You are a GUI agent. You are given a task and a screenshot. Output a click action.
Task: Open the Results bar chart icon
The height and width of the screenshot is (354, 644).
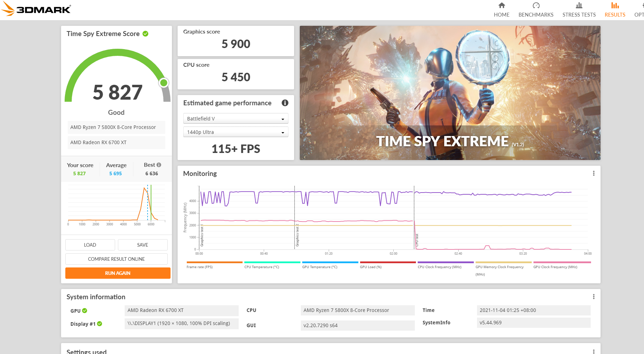point(615,6)
